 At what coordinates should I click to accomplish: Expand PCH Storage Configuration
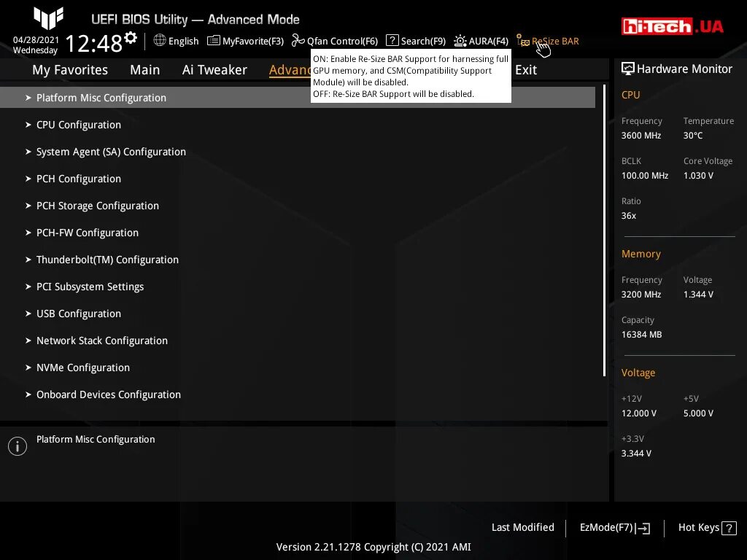[x=97, y=206]
